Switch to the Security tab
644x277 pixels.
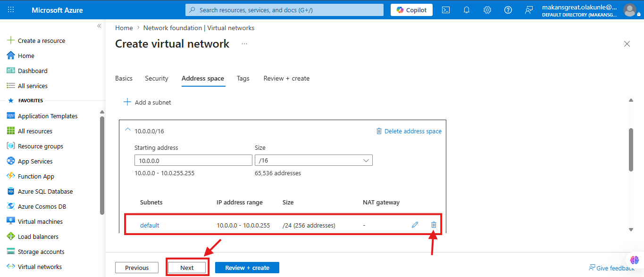[x=157, y=78]
